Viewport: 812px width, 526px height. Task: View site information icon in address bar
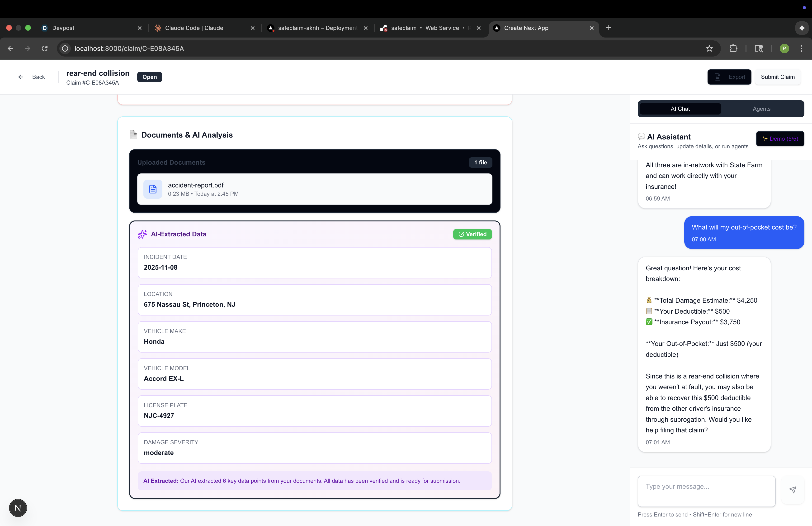click(65, 48)
